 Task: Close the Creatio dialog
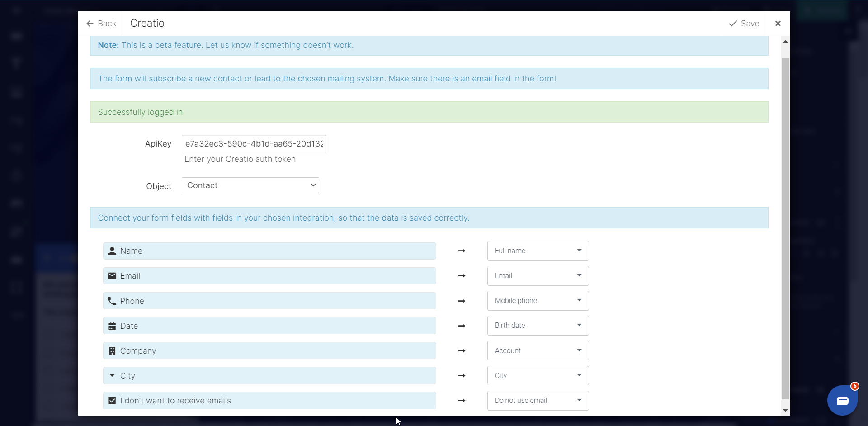tap(778, 24)
